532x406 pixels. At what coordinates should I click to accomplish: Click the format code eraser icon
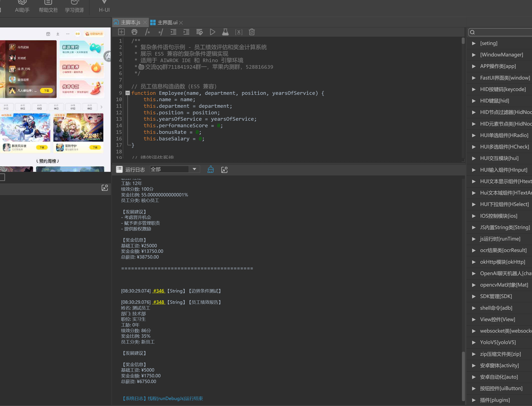pyautogui.click(x=199, y=32)
